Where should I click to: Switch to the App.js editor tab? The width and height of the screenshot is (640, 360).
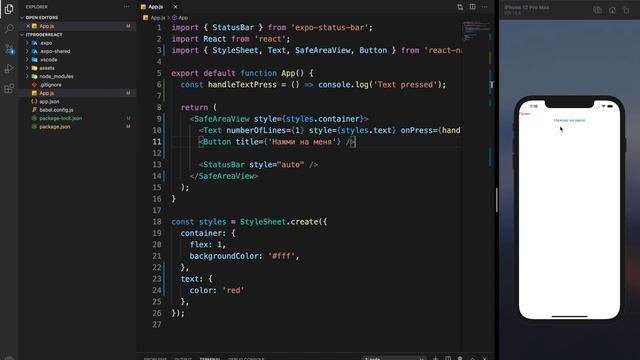[155, 7]
